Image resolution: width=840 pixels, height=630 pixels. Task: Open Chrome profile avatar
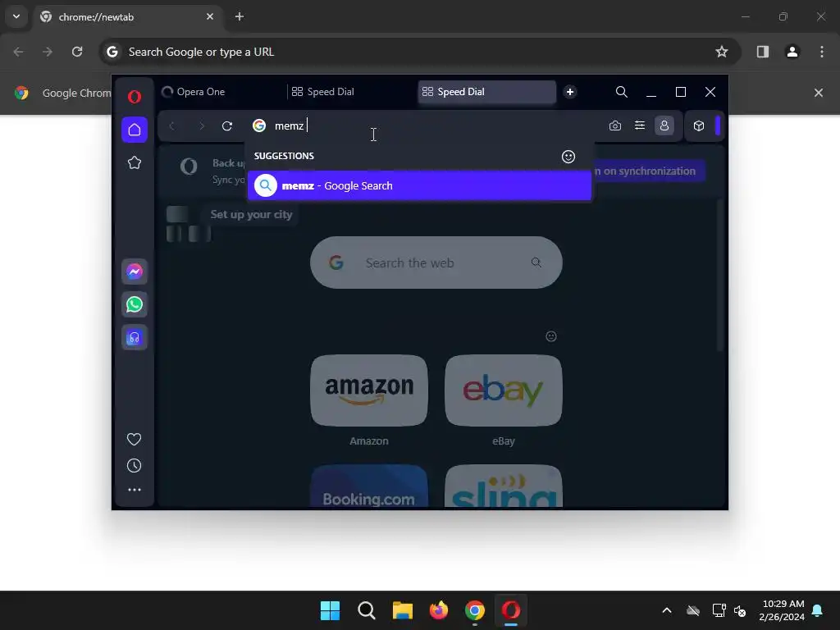coord(792,52)
